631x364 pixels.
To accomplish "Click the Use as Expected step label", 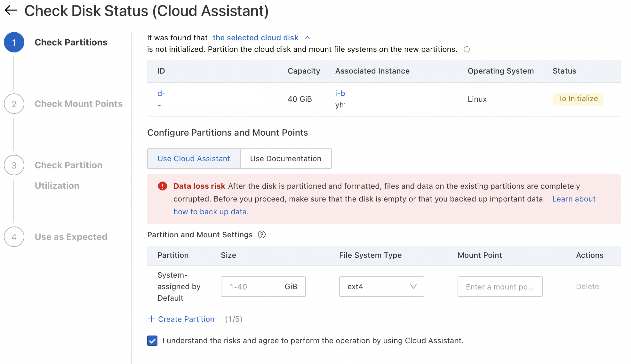I will pos(71,237).
